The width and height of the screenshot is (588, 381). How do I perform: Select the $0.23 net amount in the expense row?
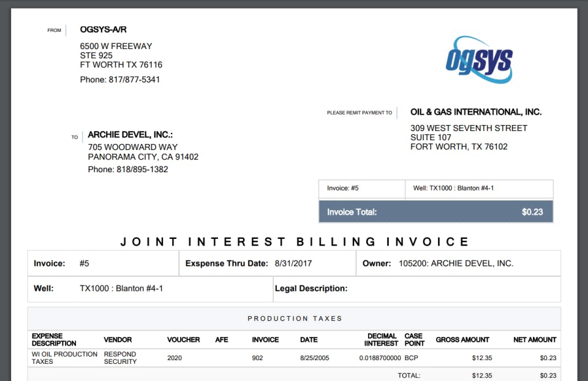[548, 358]
